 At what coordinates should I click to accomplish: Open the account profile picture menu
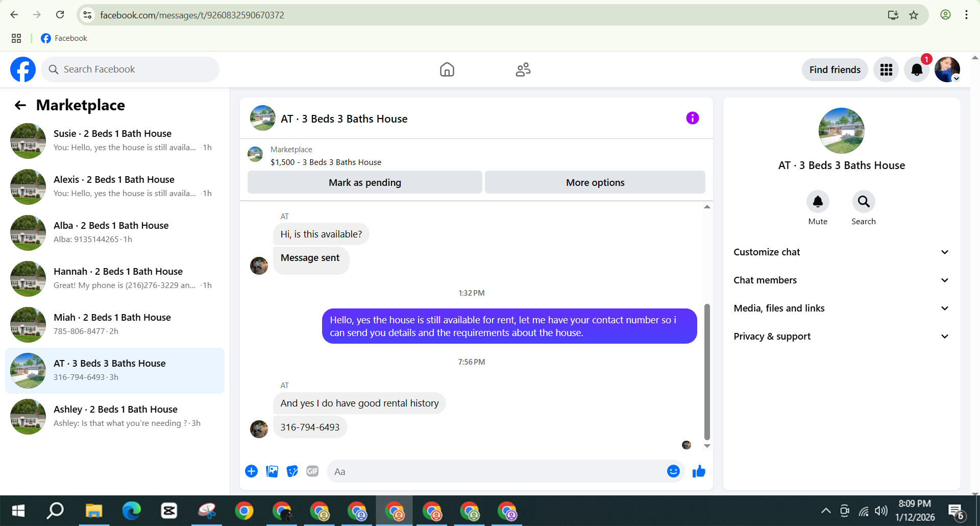pos(947,69)
